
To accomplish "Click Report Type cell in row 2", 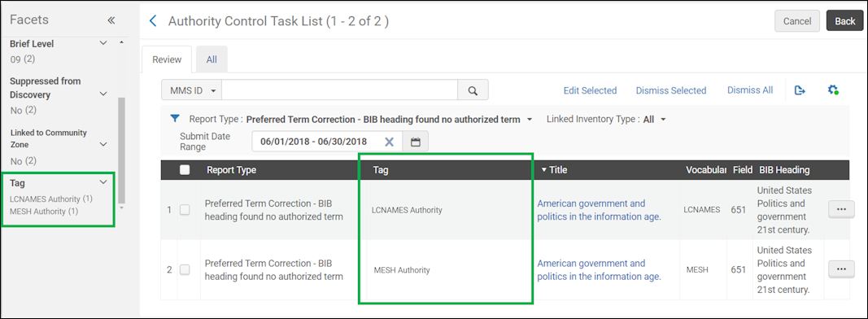I will 274,269.
